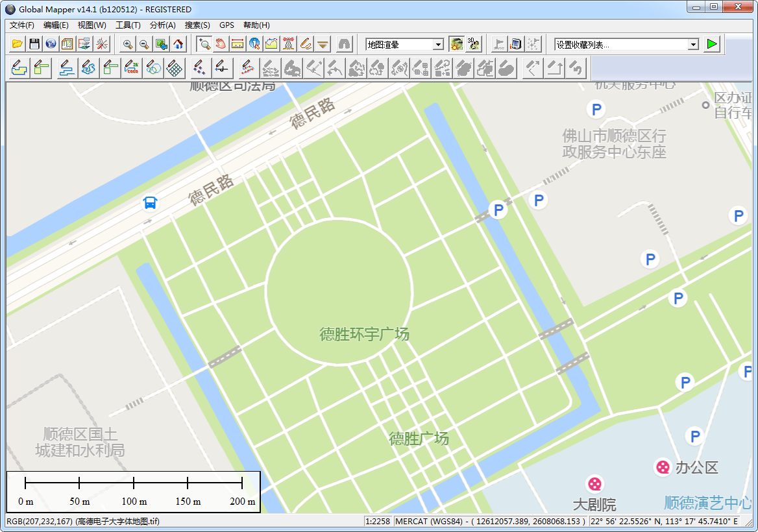Open the 文件(F) menu
758x532 pixels.
click(22, 25)
